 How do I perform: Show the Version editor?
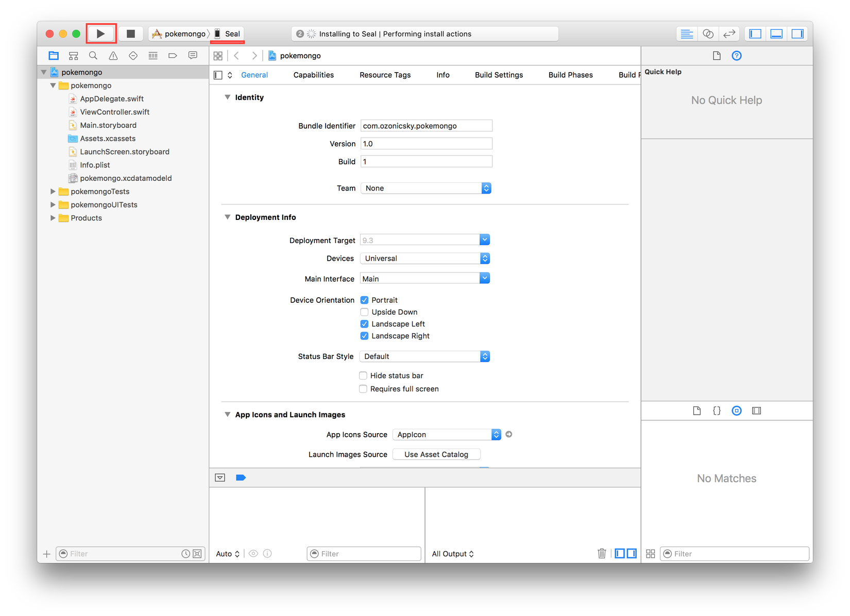point(729,34)
